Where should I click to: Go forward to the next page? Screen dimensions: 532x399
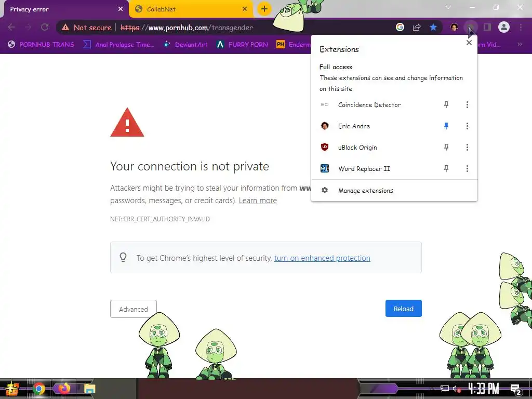[x=28, y=27]
